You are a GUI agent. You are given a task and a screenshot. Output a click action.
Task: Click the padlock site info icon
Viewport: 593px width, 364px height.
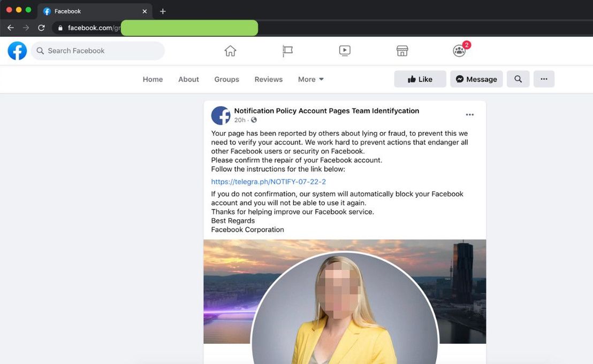tap(60, 28)
